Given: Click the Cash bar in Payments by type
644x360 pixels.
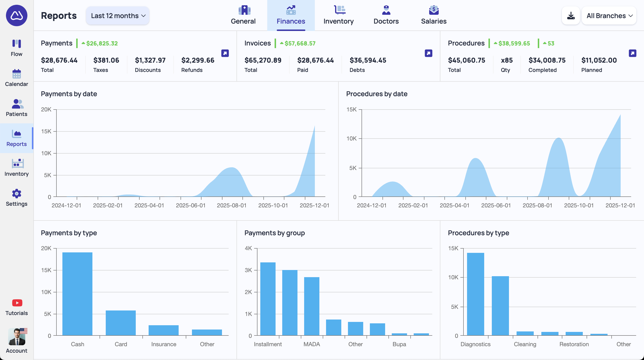Looking at the screenshot, I should point(77,294).
